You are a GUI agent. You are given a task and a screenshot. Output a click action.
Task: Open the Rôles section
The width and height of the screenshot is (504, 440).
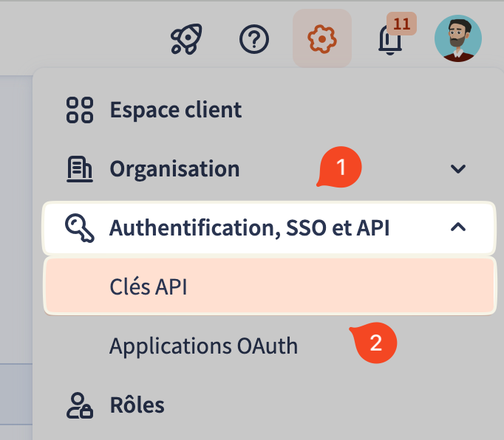click(137, 405)
